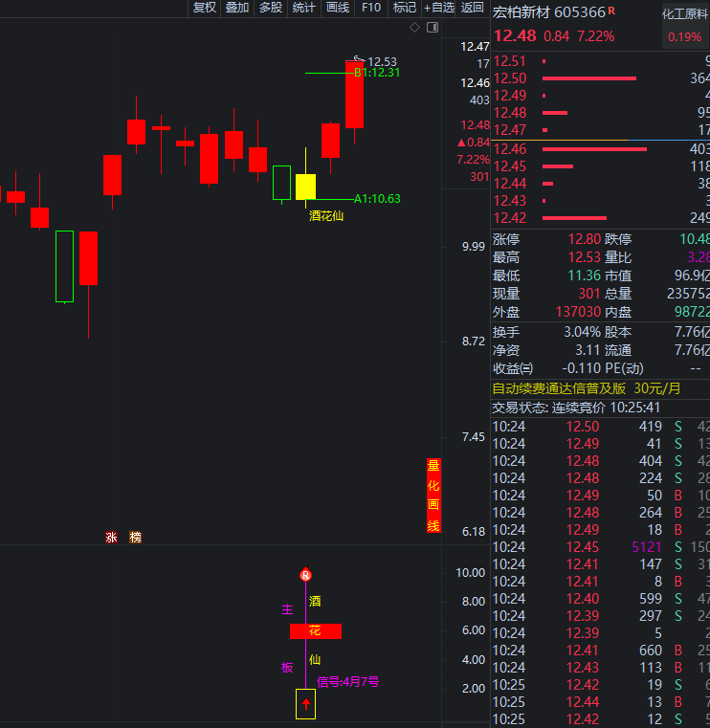Open the 复权 adjustment menu
The image size is (710, 728).
(204, 8)
